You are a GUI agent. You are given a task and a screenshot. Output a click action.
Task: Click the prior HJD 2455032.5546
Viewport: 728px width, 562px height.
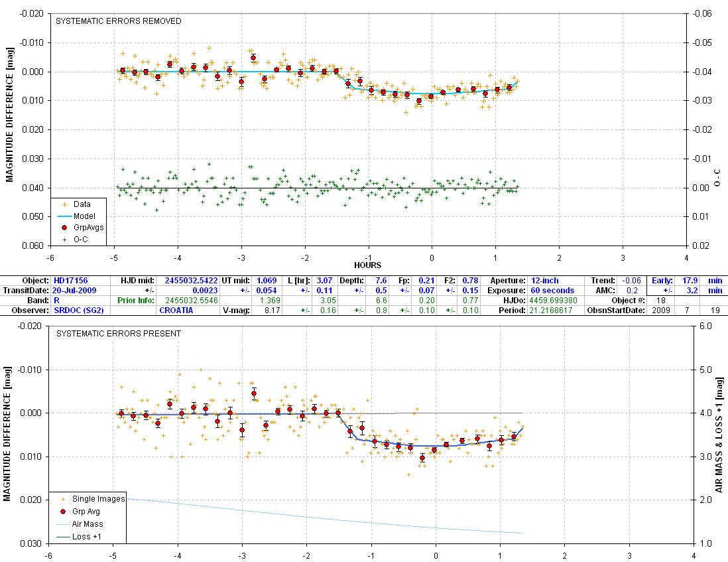pyautogui.click(x=192, y=301)
